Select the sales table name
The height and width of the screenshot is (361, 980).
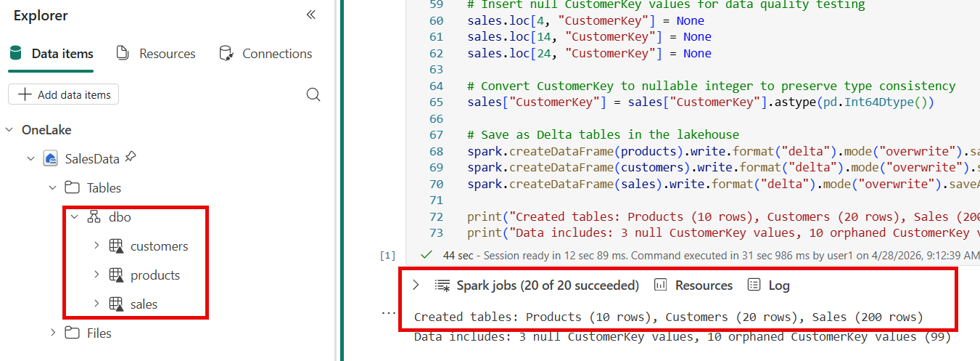(144, 304)
